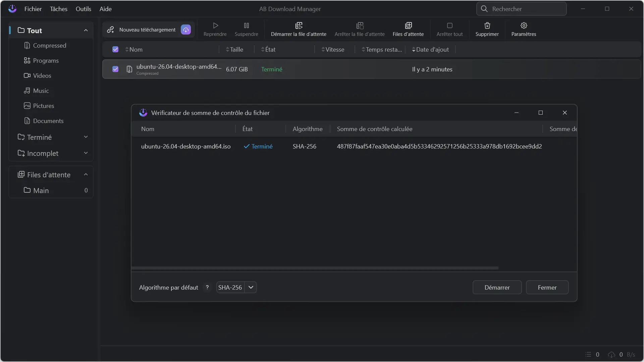Click the file icon in ubuntu download row
Image resolution: width=644 pixels, height=362 pixels.
pyautogui.click(x=129, y=69)
